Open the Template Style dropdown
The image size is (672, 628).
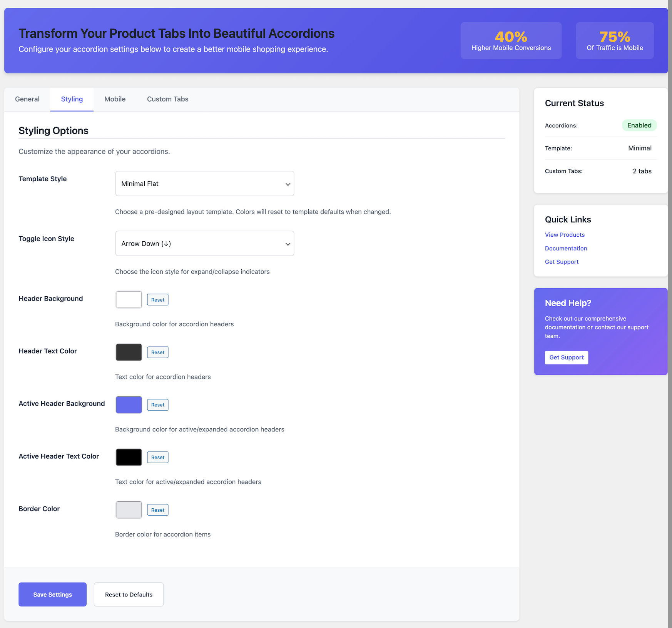click(205, 184)
